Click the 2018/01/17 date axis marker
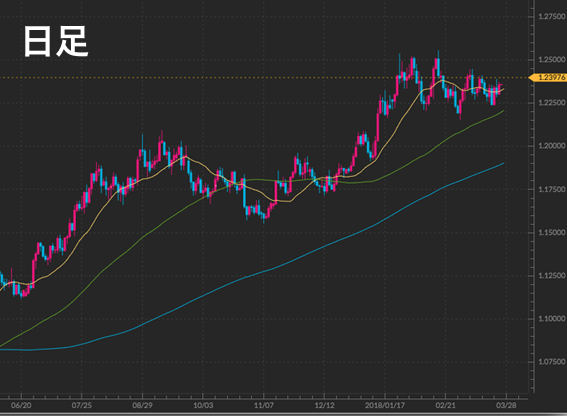This screenshot has width=567, height=416. [385, 405]
